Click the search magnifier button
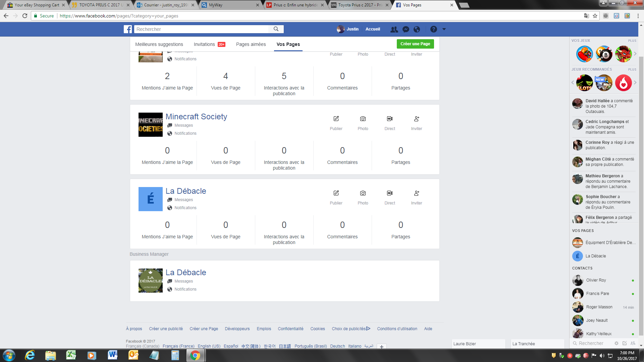644x362 pixels. [276, 29]
